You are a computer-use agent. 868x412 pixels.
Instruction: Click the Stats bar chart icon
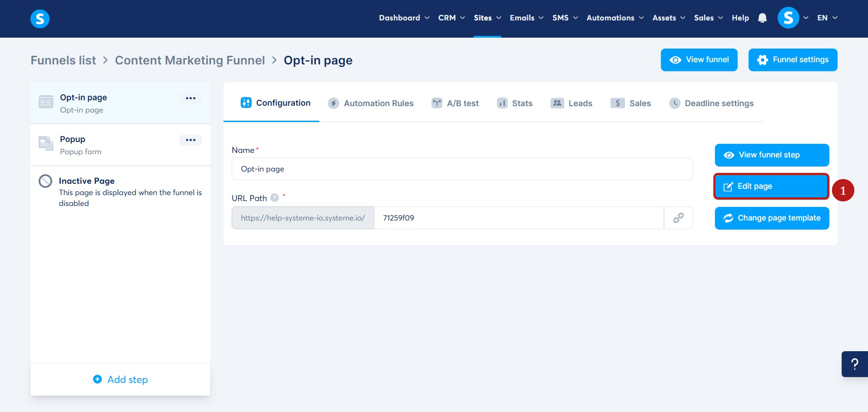tap(502, 103)
